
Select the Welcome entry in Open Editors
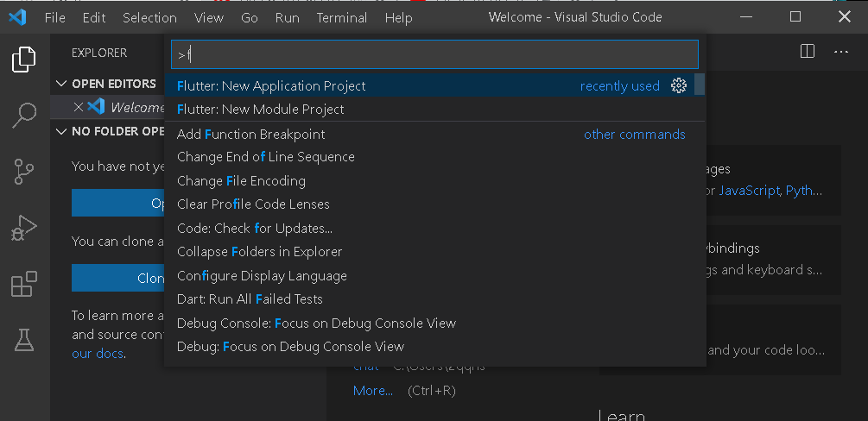[x=107, y=107]
